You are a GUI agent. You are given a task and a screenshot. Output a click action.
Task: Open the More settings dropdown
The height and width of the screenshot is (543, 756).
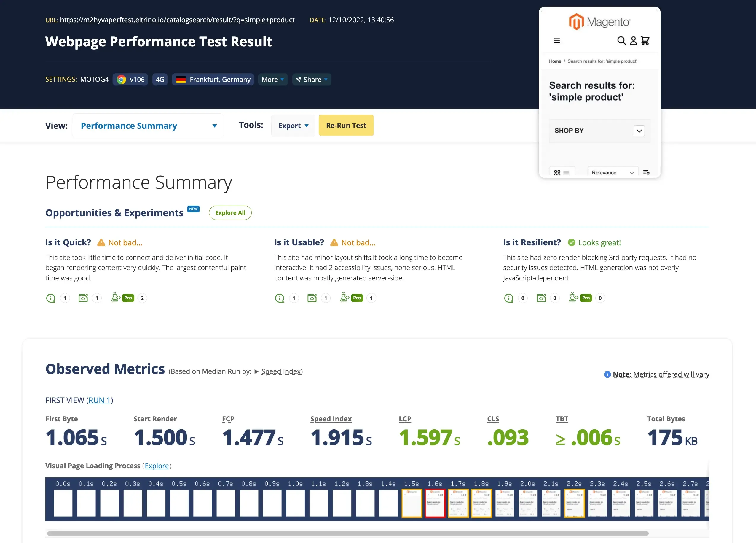coord(273,80)
